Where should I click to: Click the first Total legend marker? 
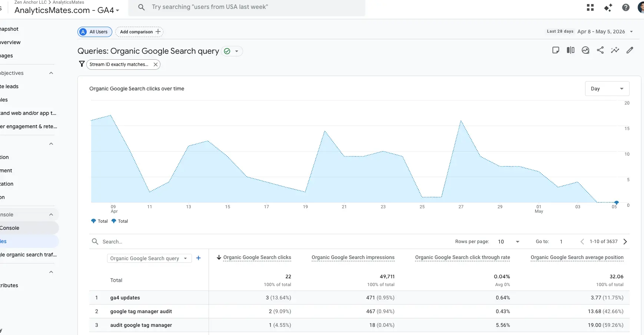pyautogui.click(x=93, y=221)
